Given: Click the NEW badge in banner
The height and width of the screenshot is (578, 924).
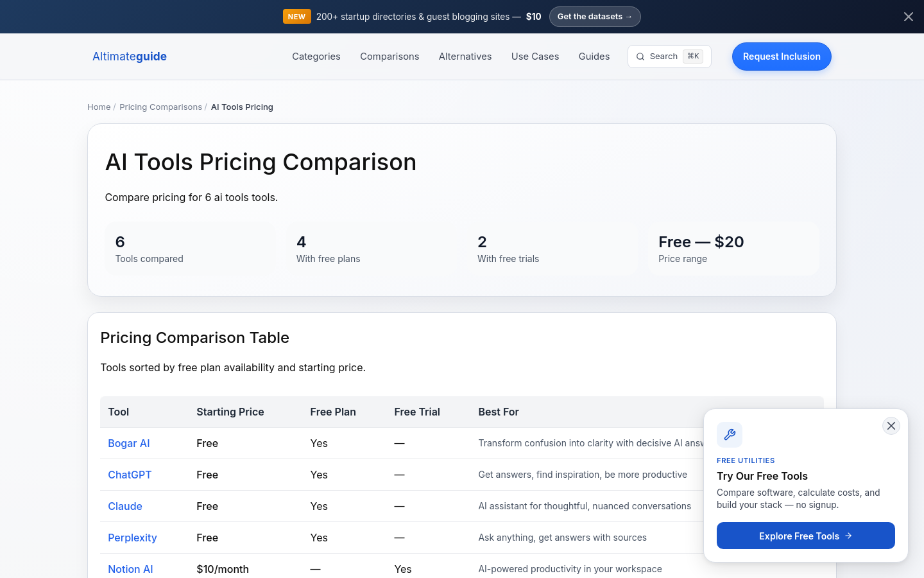Looking at the screenshot, I should click(297, 17).
